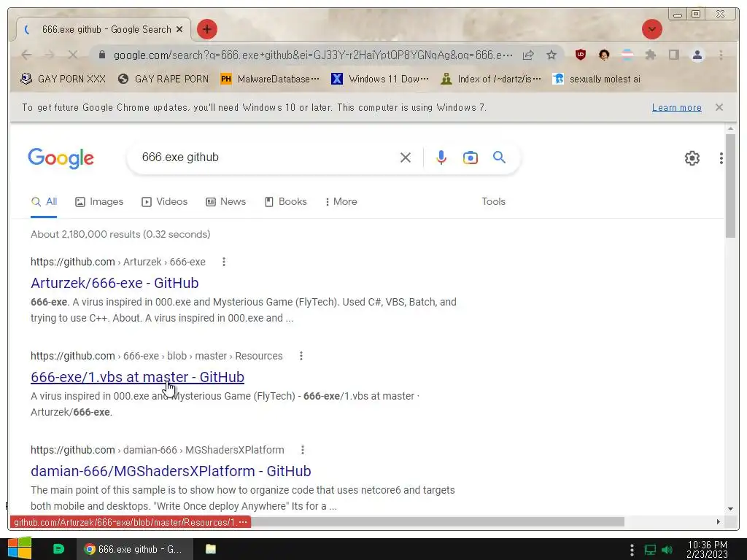Switch to the Videos tab
Image resolution: width=747 pixels, height=560 pixels.
tap(164, 202)
